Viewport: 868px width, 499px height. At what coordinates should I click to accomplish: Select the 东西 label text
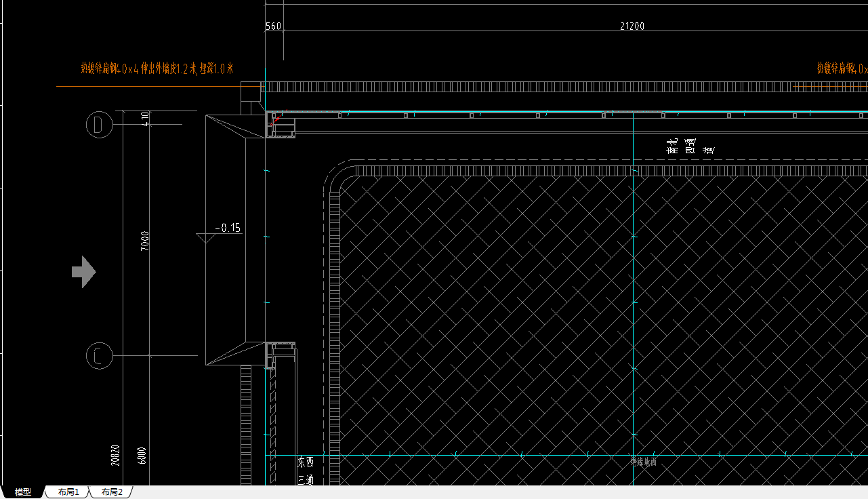(x=306, y=462)
